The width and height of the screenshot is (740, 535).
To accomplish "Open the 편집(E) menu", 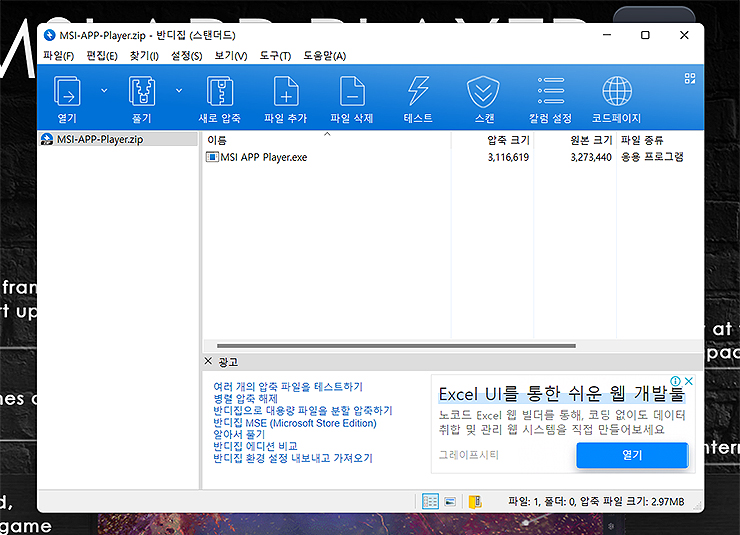I will click(102, 56).
